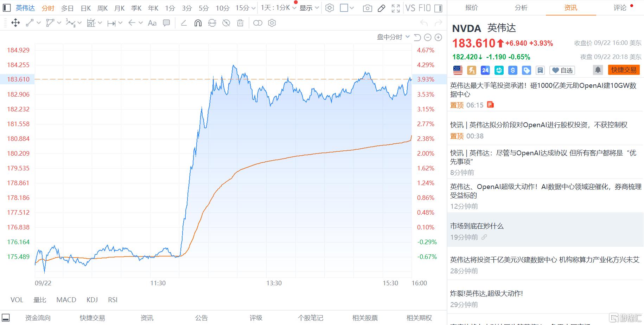Select the 5分 interval
Screen dimensions: 644x325
click(204, 8)
